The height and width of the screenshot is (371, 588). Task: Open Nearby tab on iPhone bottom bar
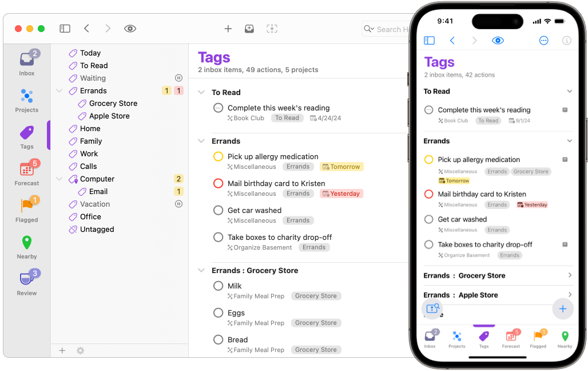(565, 339)
